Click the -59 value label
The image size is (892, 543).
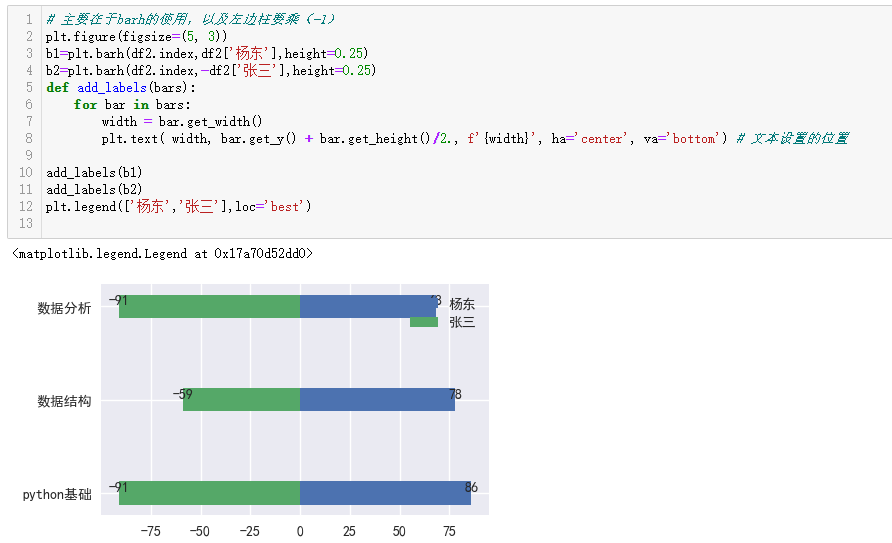click(x=183, y=394)
